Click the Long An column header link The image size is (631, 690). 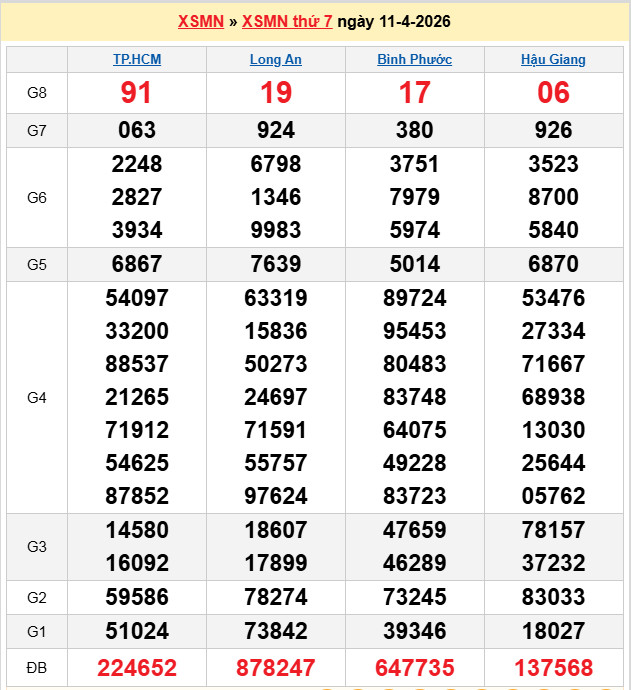(x=276, y=60)
